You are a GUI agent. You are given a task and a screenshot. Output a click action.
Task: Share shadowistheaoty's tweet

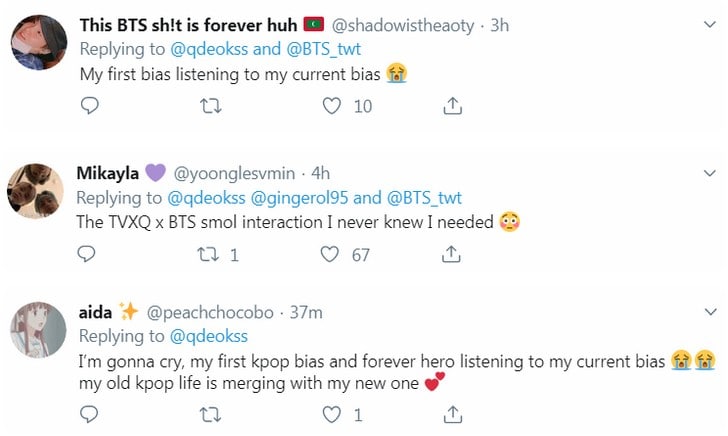(452, 105)
